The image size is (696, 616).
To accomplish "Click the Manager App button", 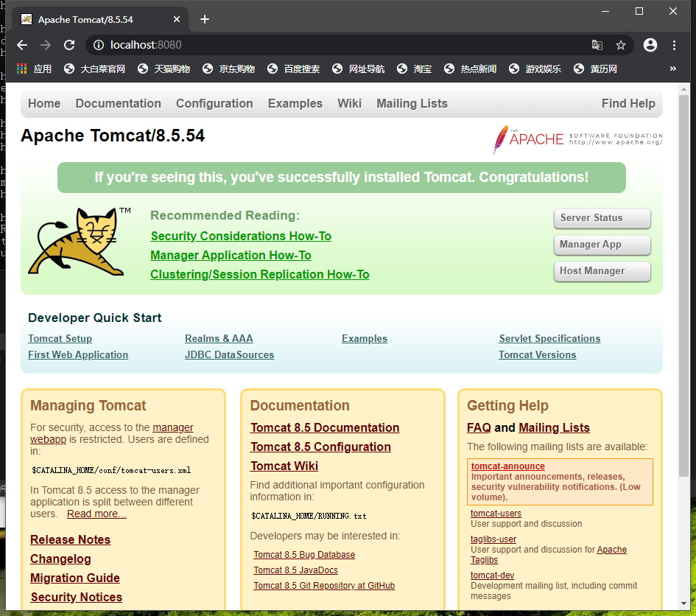I will 602,245.
